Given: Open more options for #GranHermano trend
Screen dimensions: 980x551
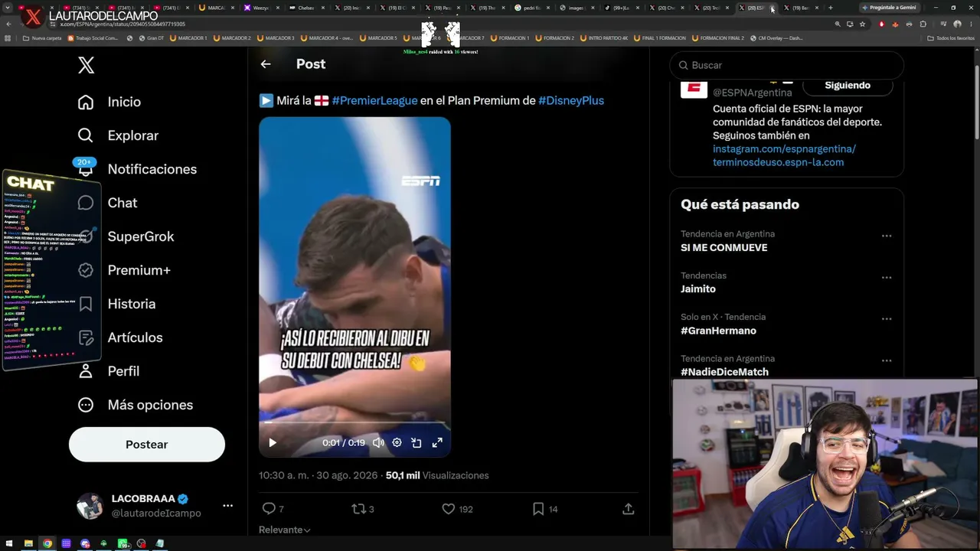Looking at the screenshot, I should 887,318.
